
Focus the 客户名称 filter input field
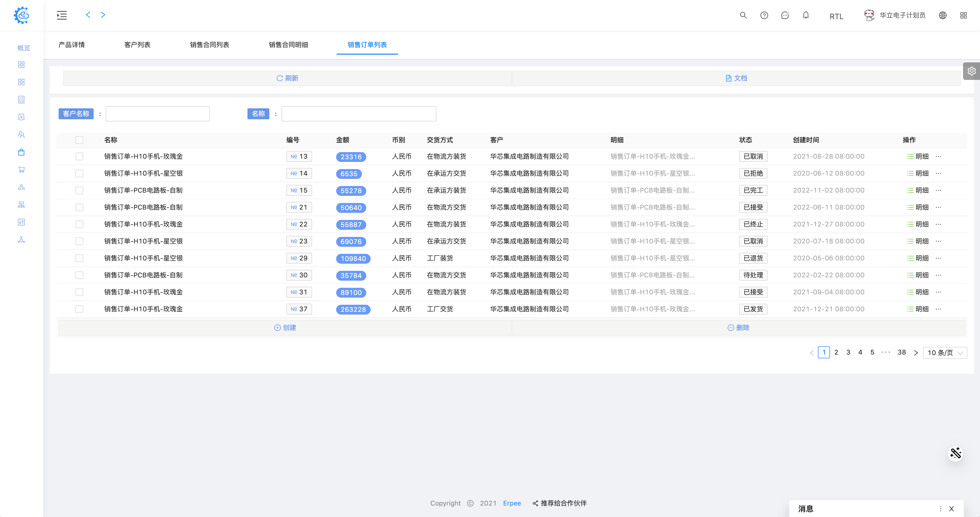pyautogui.click(x=157, y=114)
